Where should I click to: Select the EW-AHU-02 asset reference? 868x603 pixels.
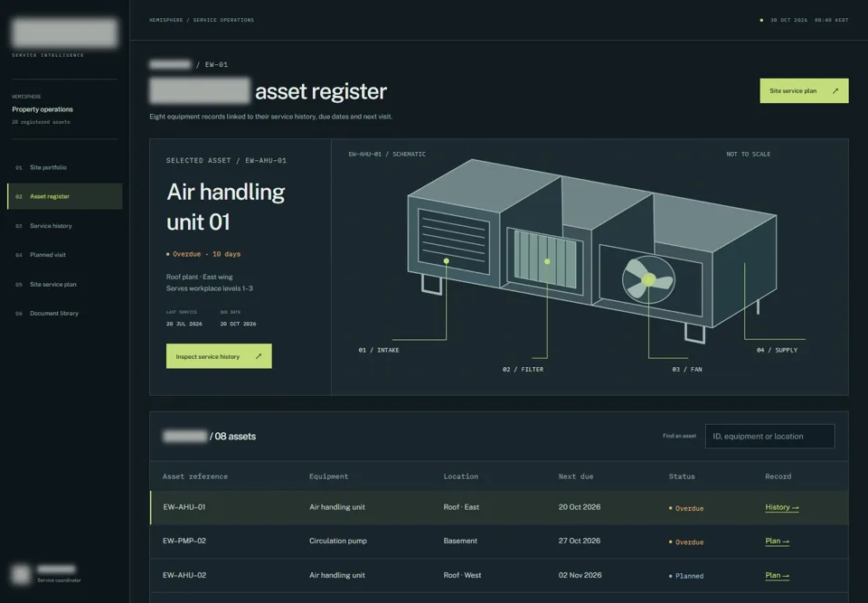184,575
